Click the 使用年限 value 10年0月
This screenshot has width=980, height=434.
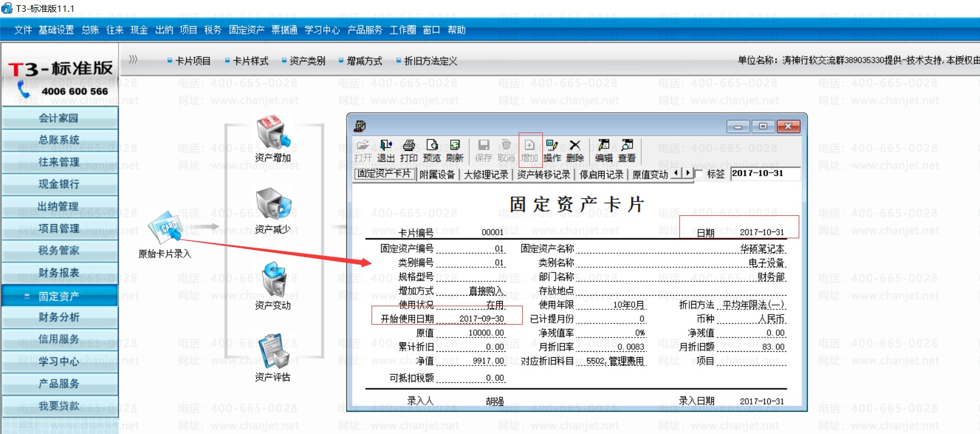629,305
